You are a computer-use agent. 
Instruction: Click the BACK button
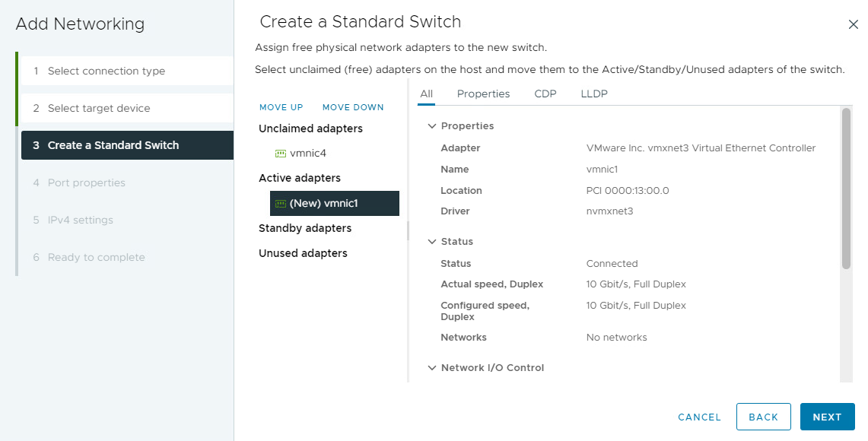(x=763, y=417)
